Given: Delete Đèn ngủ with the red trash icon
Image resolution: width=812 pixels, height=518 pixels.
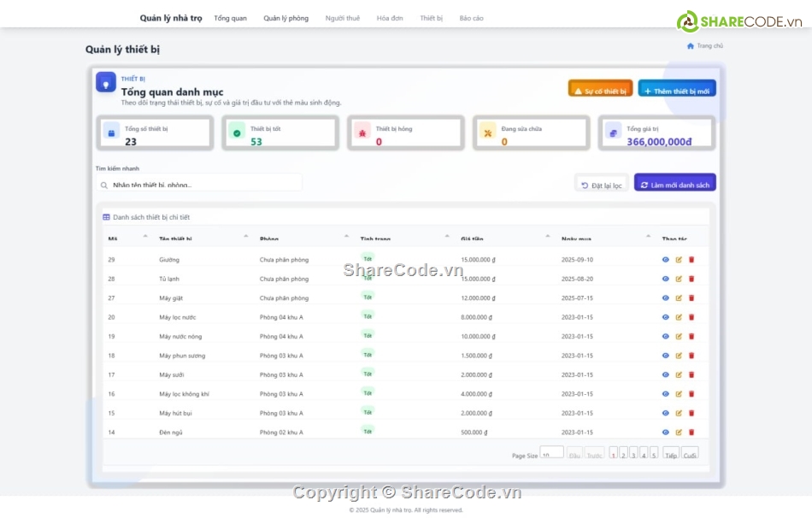Looking at the screenshot, I should point(692,432).
